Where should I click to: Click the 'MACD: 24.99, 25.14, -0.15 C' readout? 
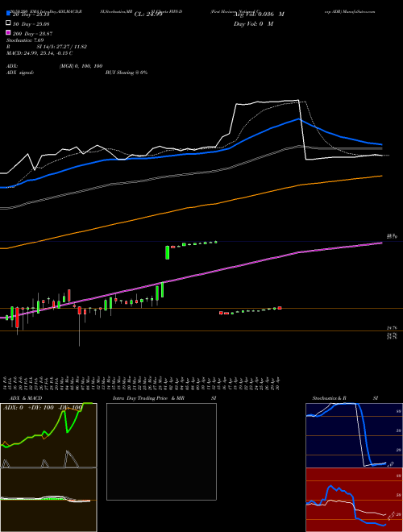pos(39,53)
